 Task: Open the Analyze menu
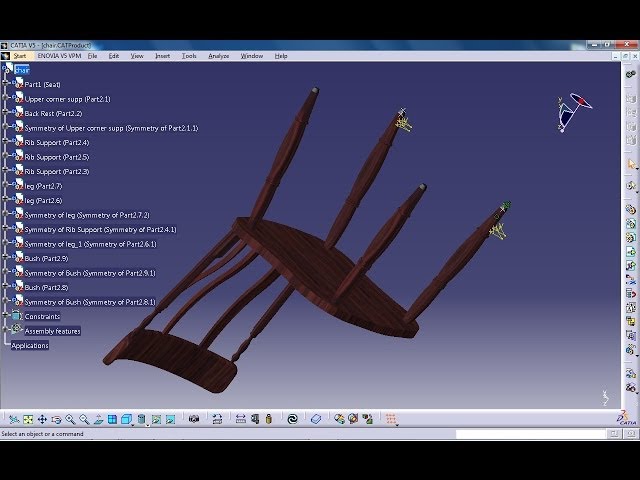tap(218, 56)
